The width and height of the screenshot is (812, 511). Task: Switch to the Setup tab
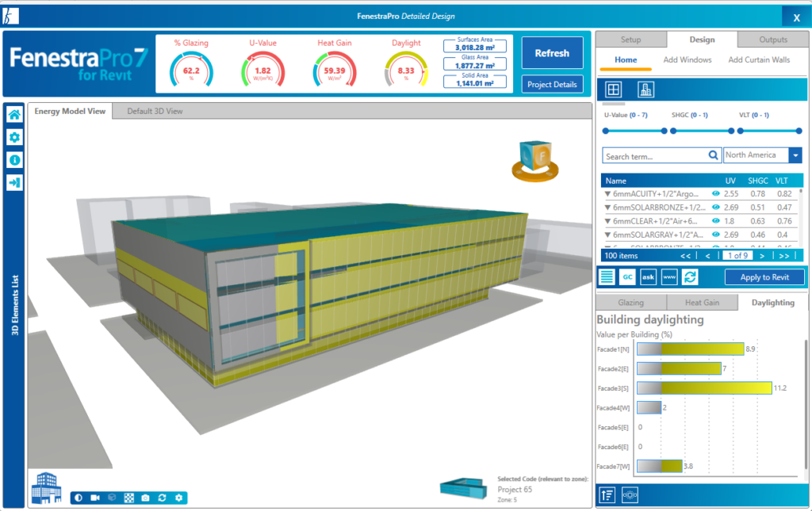[x=630, y=40]
